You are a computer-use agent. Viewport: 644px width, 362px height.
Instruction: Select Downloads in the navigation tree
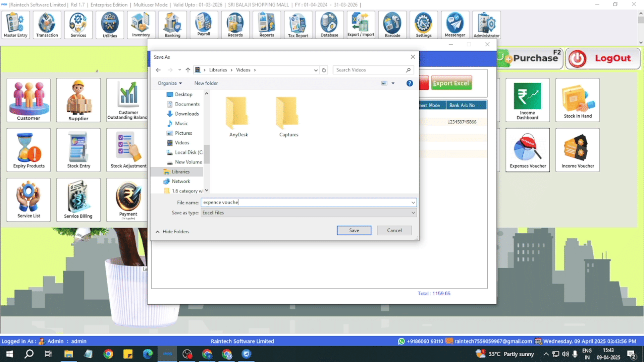point(186,114)
